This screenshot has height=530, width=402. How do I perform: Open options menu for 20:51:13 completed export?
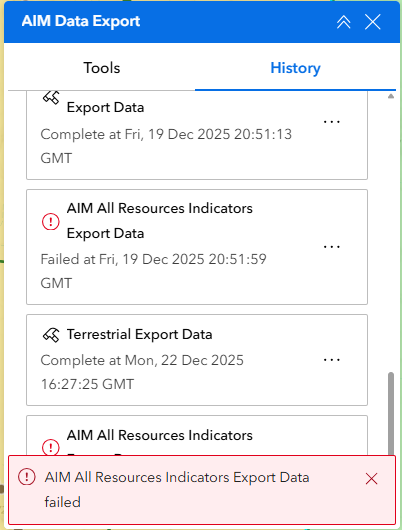pos(332,122)
